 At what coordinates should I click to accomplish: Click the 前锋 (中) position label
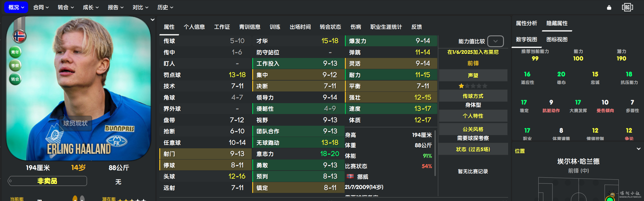578,171
